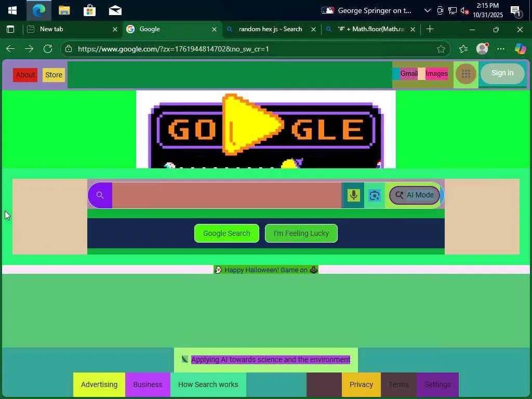
Task: Activate the AI Mode button
Action: 414,195
